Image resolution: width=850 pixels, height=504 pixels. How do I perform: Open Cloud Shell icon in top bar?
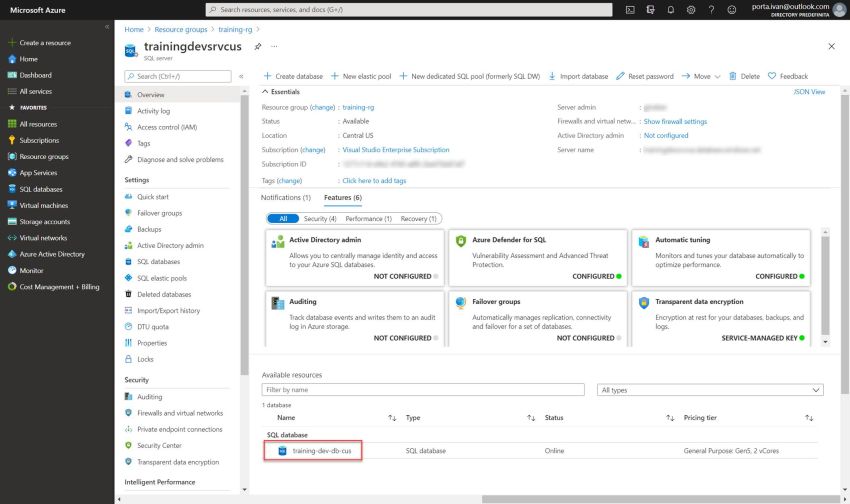pos(630,10)
